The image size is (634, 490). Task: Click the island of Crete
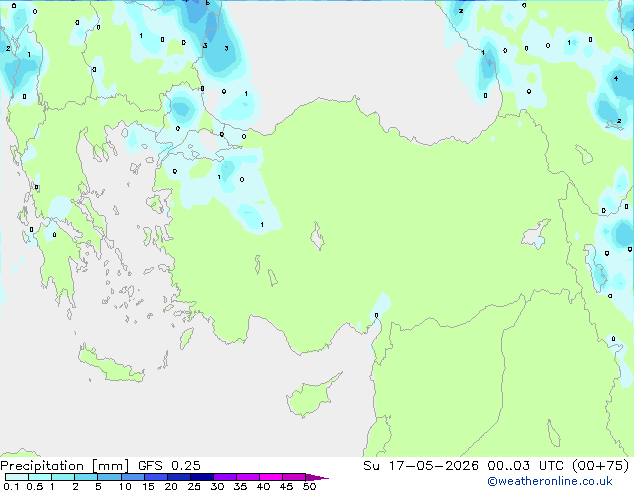[110, 365]
